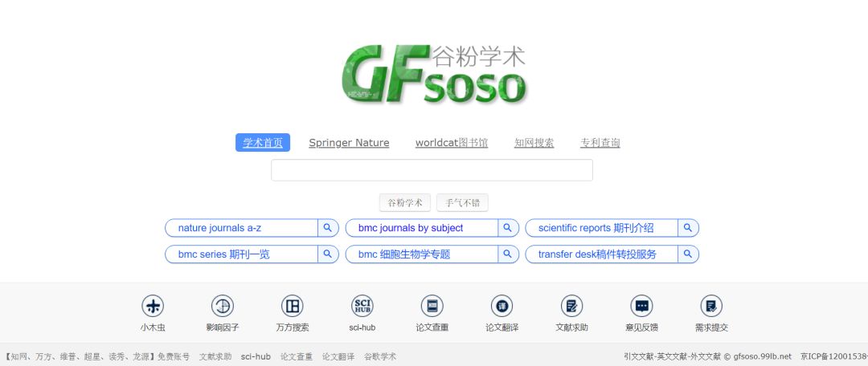Click footer gfsoso.99lb.net text
This screenshot has height=366, width=868.
(x=762, y=356)
